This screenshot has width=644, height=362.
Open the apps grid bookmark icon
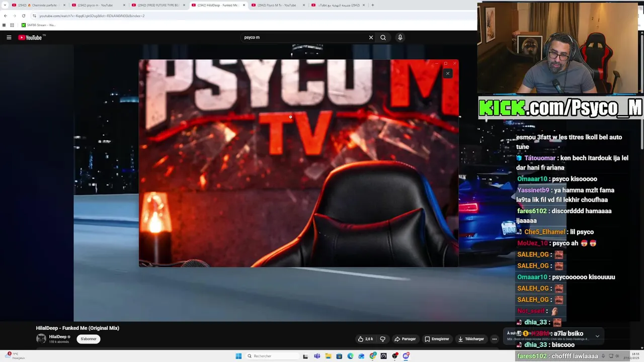12,25
